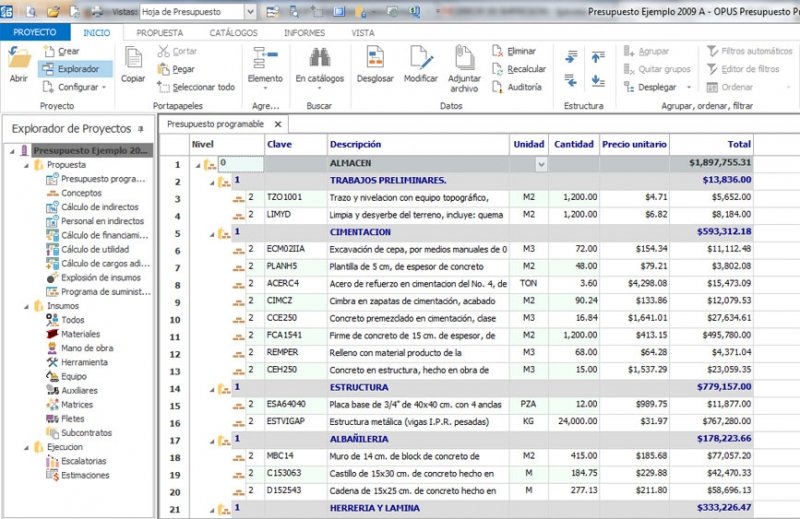
Task: Open the dropdown in ALMACEN row
Action: pyautogui.click(x=541, y=163)
